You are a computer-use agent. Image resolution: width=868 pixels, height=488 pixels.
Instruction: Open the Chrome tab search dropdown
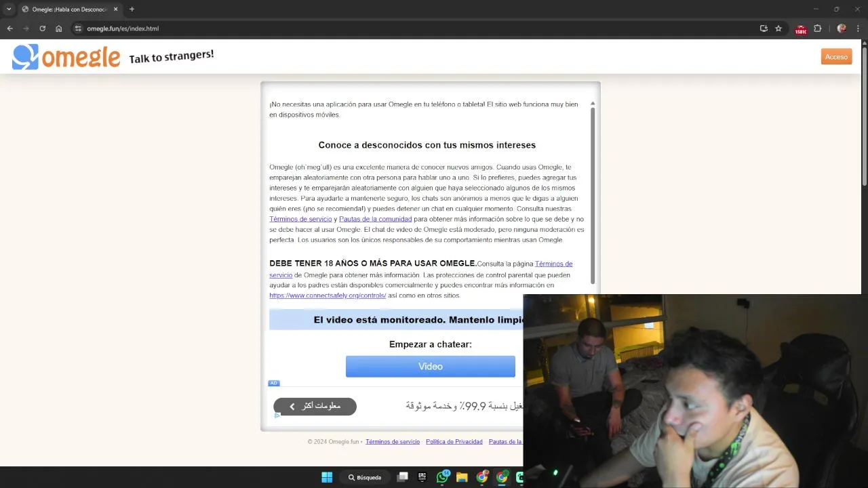(9, 9)
